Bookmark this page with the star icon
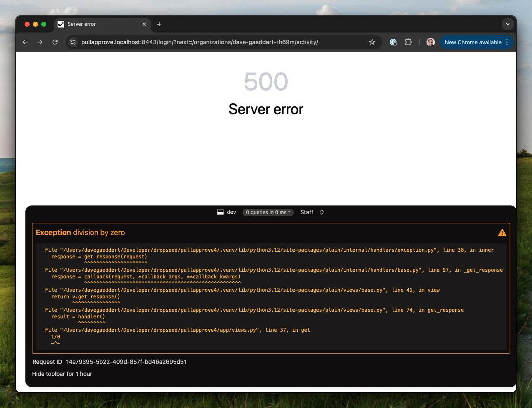532x408 pixels. point(372,42)
